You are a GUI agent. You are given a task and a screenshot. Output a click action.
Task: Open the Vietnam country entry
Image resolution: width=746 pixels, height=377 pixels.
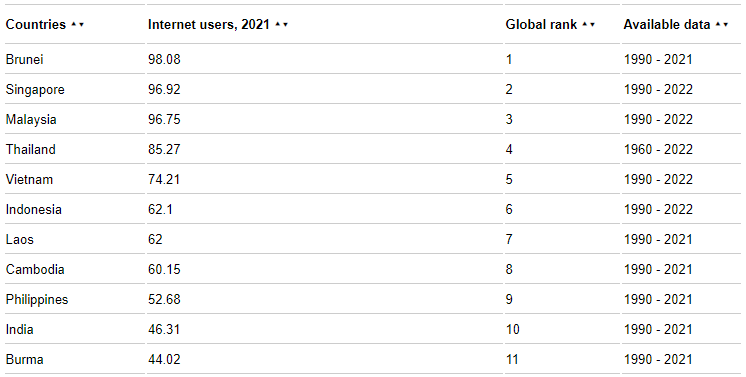click(x=29, y=179)
